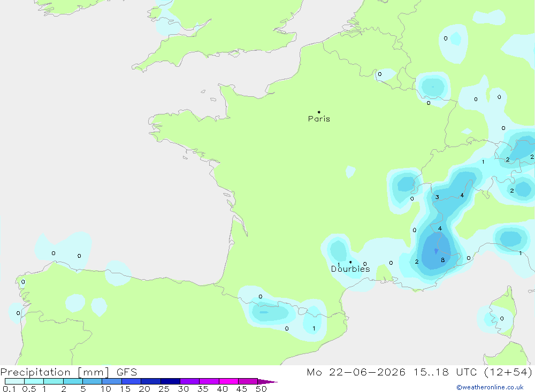
Task: Pick the legend swatch between 0.5 and 1
Action: (x=34, y=381)
